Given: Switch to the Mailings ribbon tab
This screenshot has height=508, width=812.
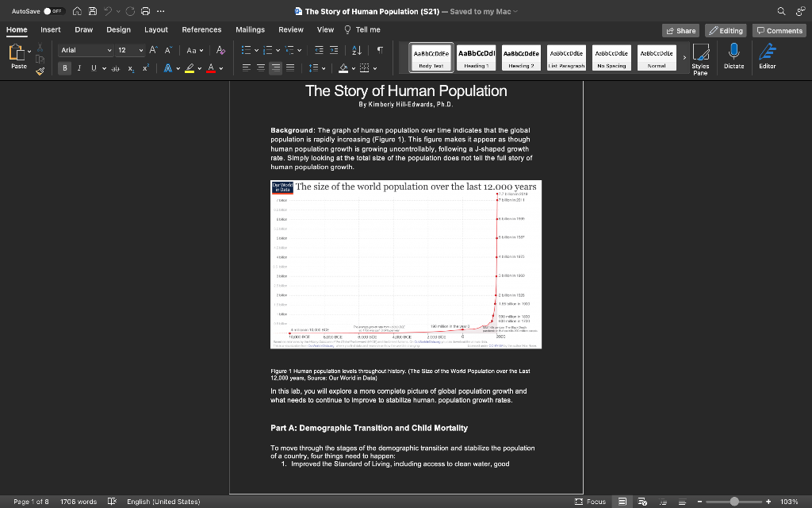Looking at the screenshot, I should tap(250, 29).
